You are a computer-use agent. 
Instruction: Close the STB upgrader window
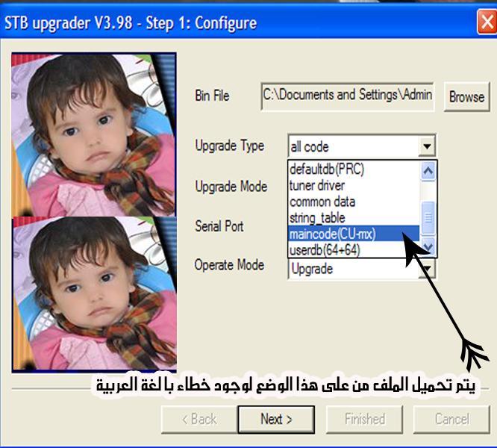487,22
